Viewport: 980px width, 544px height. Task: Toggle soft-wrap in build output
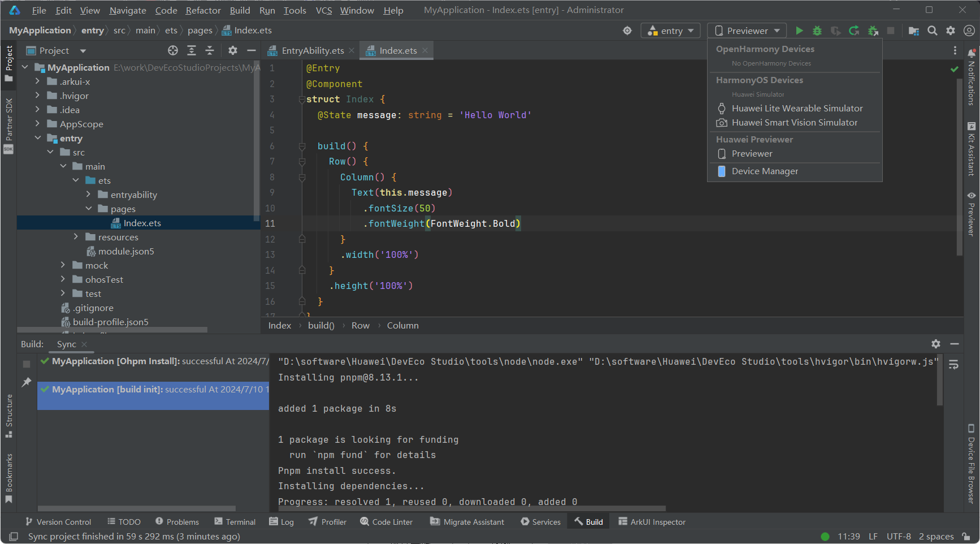point(953,365)
